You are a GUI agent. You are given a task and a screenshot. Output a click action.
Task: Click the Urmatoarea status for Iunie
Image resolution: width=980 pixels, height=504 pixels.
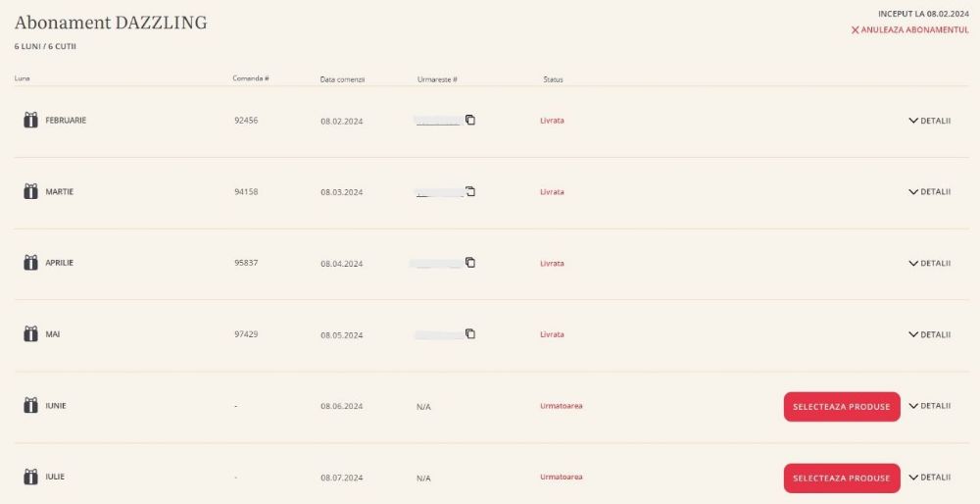[561, 406]
